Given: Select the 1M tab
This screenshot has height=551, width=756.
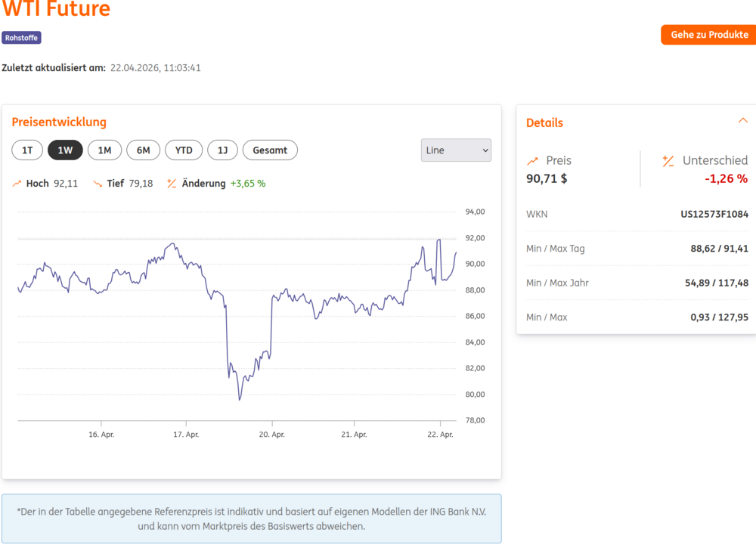Looking at the screenshot, I should (104, 150).
